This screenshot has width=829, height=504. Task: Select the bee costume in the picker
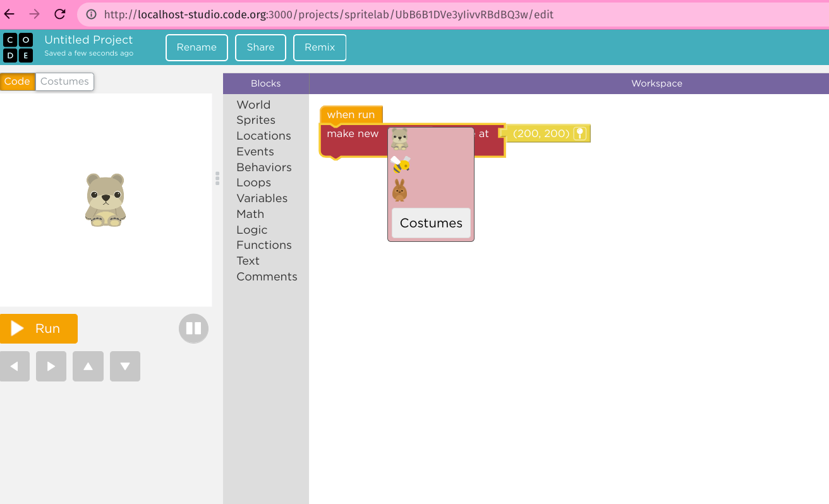click(399, 164)
